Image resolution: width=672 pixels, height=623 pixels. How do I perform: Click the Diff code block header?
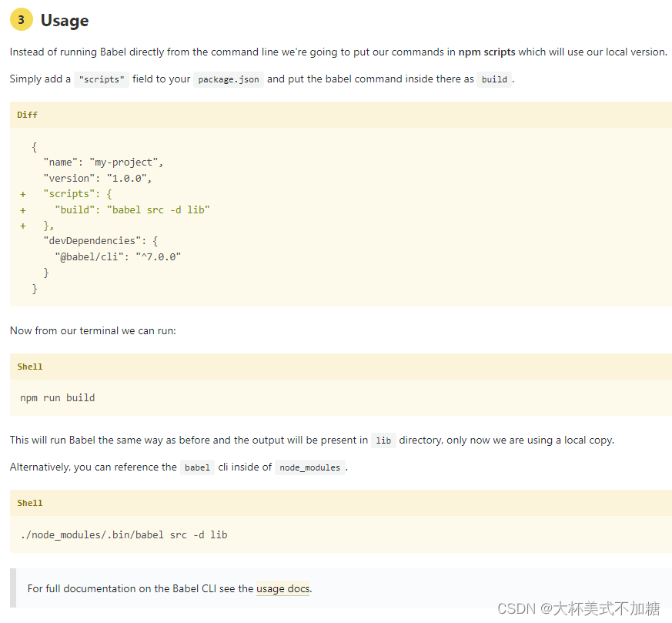point(341,115)
